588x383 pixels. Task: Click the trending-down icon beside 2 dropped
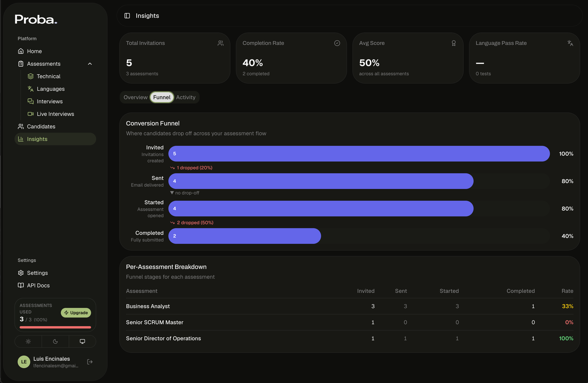[173, 223]
